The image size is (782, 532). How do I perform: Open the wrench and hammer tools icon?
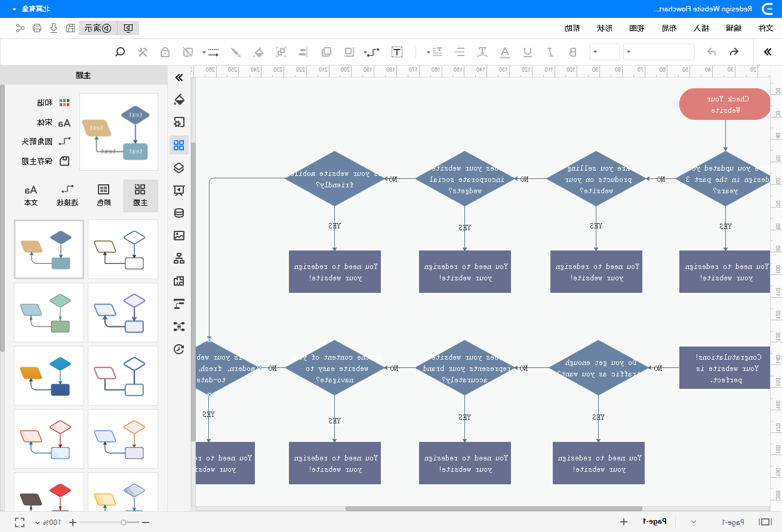tap(142, 52)
